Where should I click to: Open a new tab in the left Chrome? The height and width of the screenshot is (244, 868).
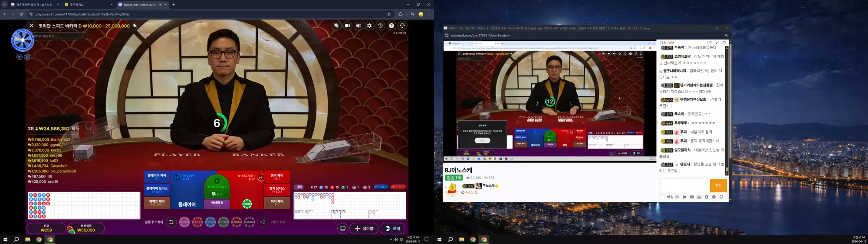(x=174, y=5)
